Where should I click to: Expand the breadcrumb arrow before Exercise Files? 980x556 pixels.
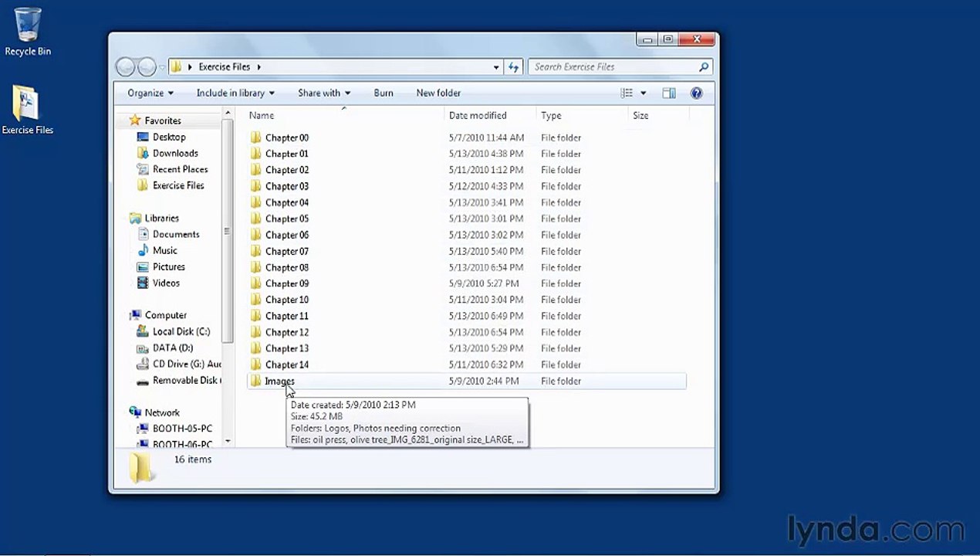[x=190, y=67]
